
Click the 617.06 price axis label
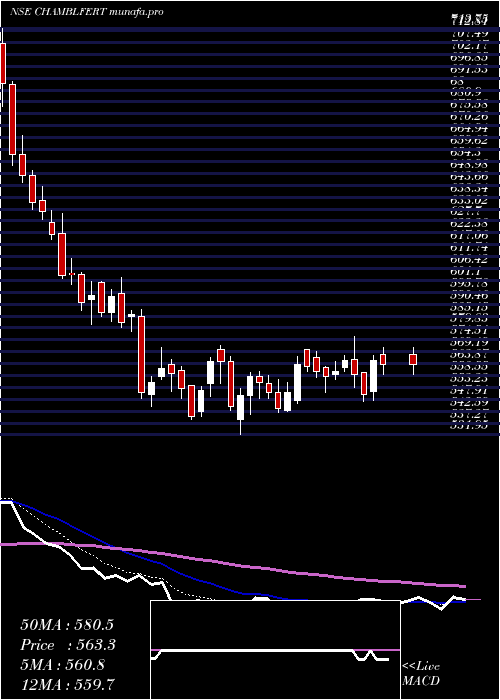[468, 236]
